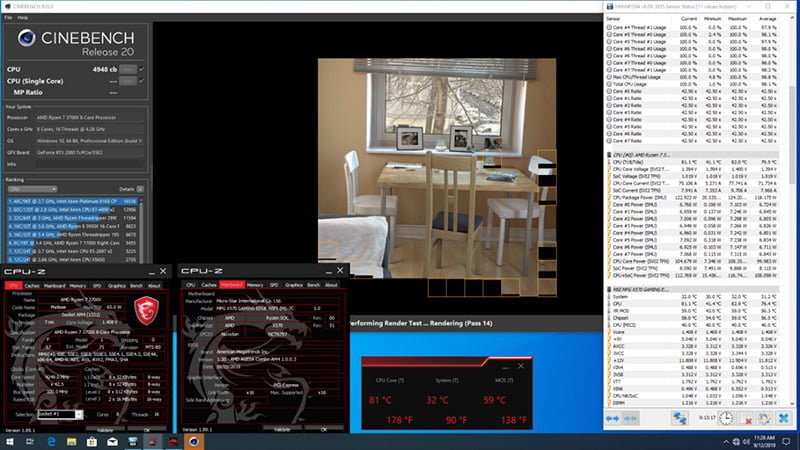The width and height of the screenshot is (800, 450).
Task: Switch to Memory tab in left CPU-Z window
Action: click(x=78, y=286)
